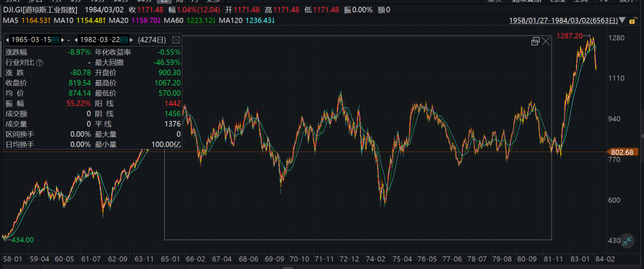The image size is (644, 269).
Task: Step start date backward with left arrow
Action: tap(7, 40)
